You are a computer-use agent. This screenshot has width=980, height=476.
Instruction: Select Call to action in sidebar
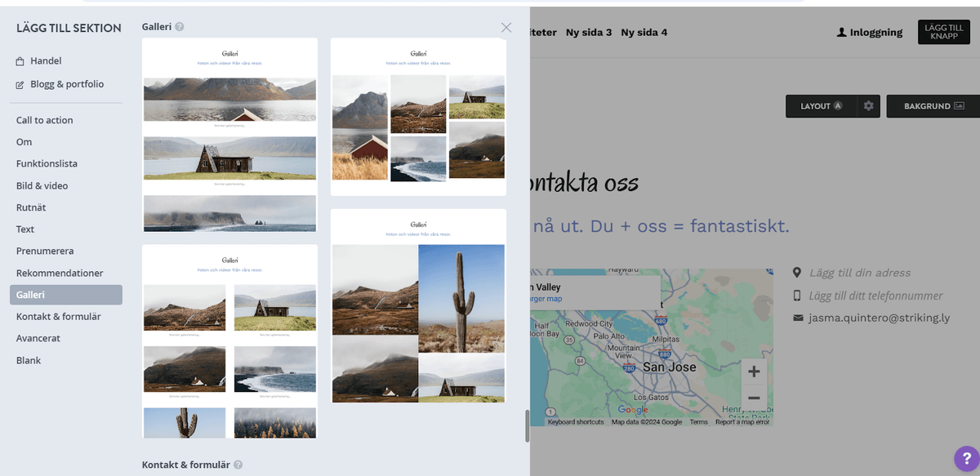(45, 120)
